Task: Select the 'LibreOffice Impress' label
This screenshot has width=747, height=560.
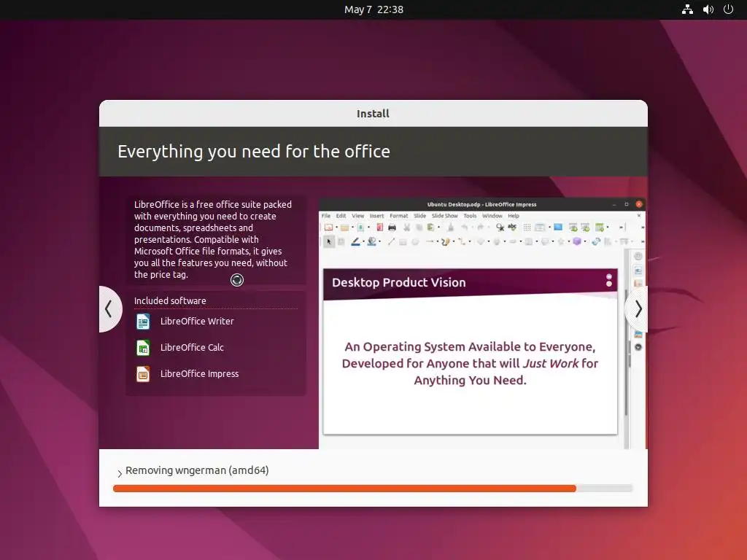Action: click(x=199, y=374)
